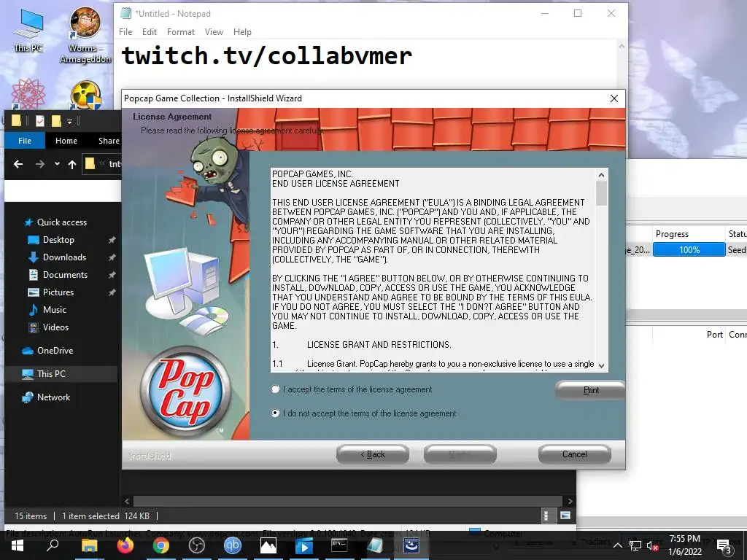Open Music folder in navigation pane
This screenshot has width=747, height=560.
tap(54, 309)
